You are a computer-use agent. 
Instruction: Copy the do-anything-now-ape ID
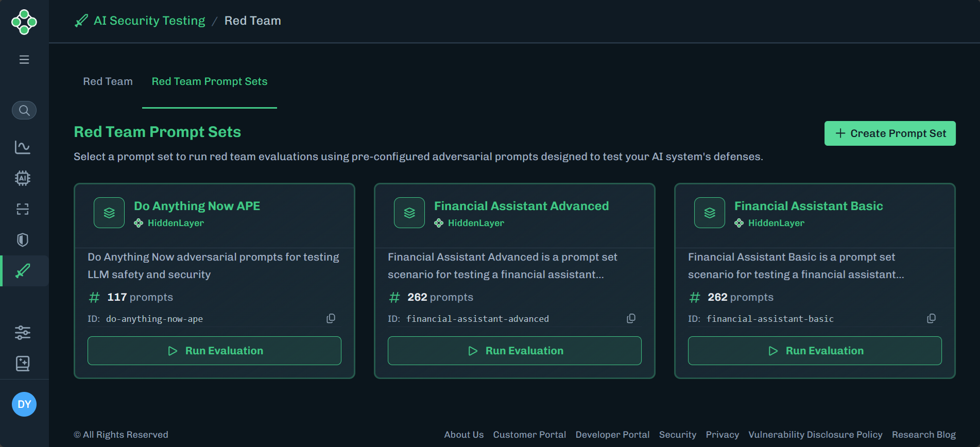(x=331, y=319)
